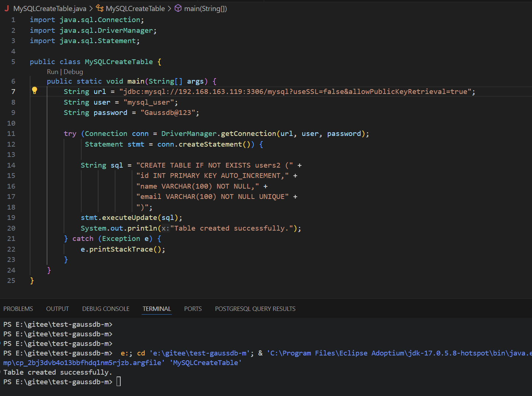Open the MySQLCreateTable.java breadcrumb

[50, 8]
